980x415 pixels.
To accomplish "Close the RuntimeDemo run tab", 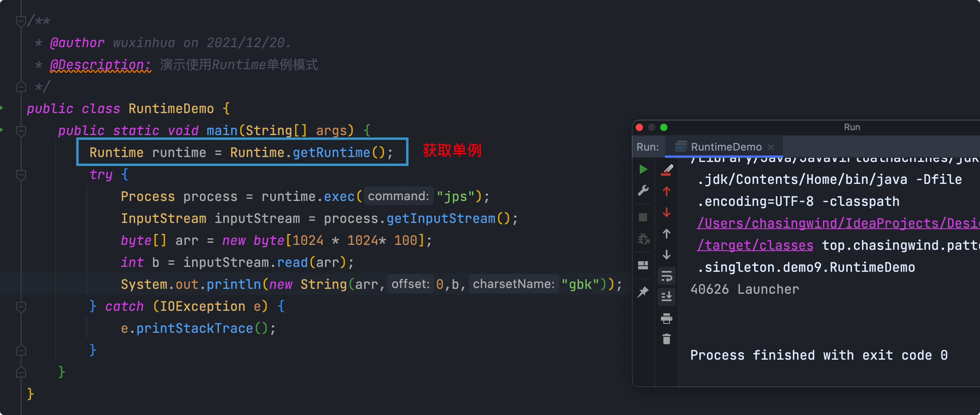I will (771, 147).
